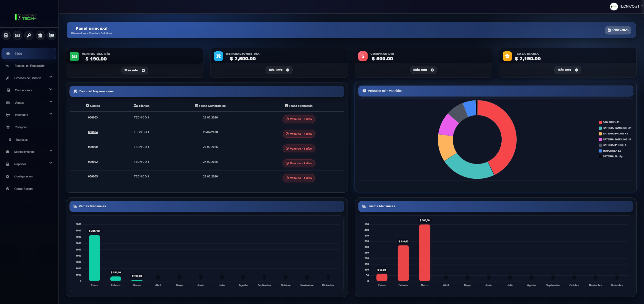Click Más info on Compras Día
Screen dimensions: 644x304
click(423, 70)
